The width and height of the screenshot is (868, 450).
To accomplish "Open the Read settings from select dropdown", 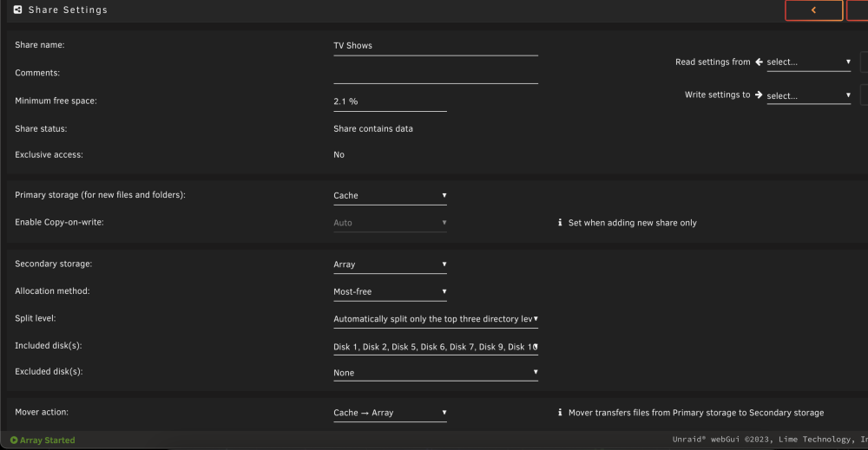I will (x=809, y=62).
